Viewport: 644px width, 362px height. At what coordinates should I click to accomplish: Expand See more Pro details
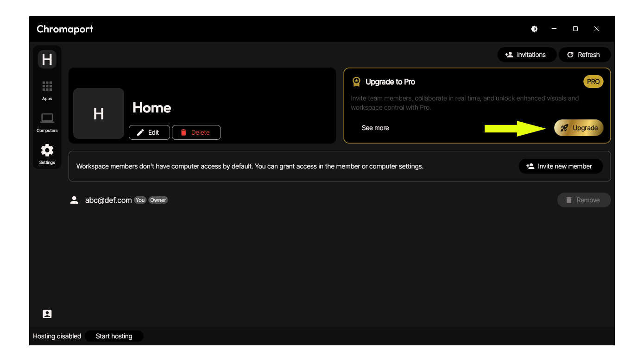pyautogui.click(x=375, y=128)
